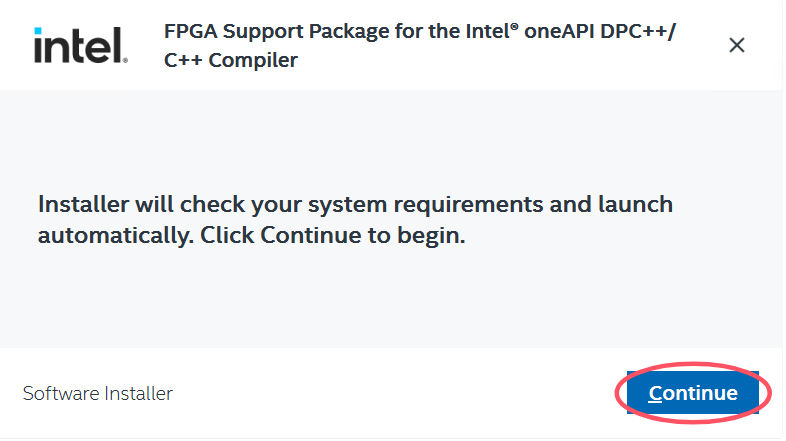Click the blue dot on Intel's letter i

coord(38,31)
